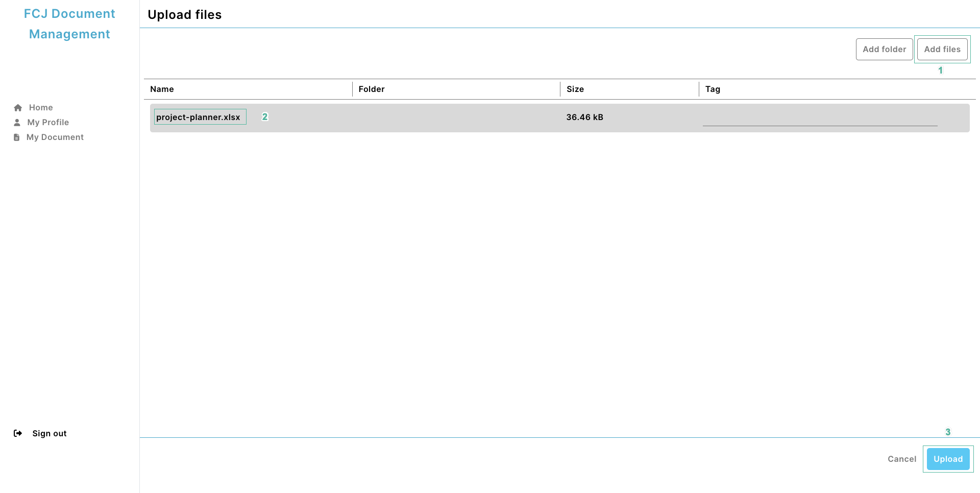
Task: Select the project-planner.xlsx file name
Action: click(198, 118)
